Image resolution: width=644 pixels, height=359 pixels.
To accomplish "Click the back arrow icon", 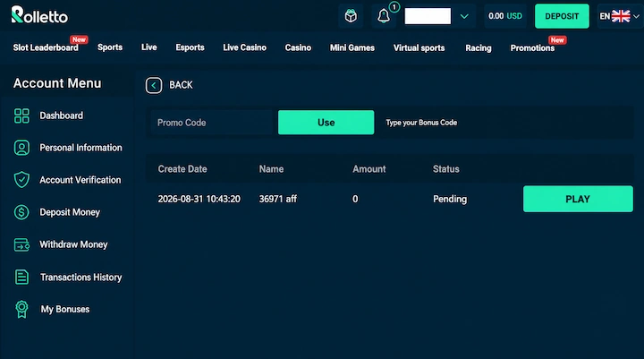I will click(x=154, y=85).
